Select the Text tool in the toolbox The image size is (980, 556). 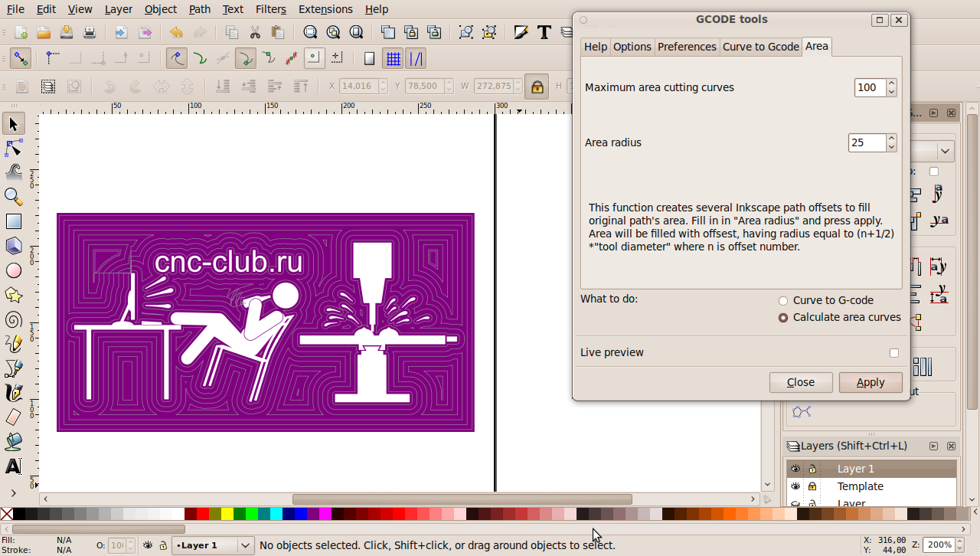coord(14,466)
